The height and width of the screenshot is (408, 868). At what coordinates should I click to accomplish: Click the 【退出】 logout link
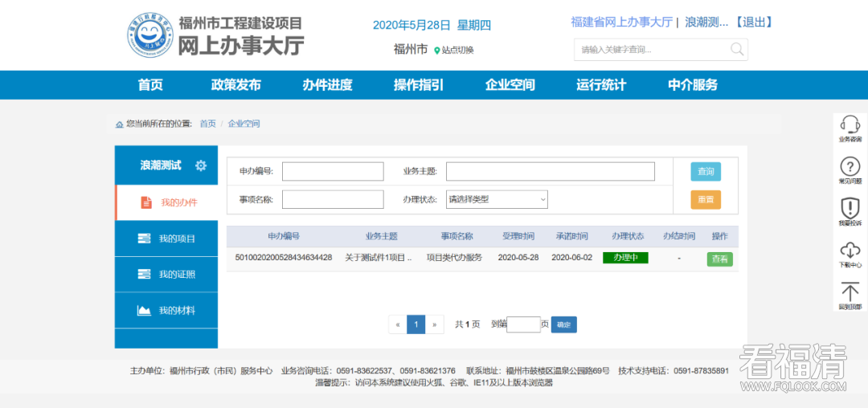pyautogui.click(x=754, y=22)
